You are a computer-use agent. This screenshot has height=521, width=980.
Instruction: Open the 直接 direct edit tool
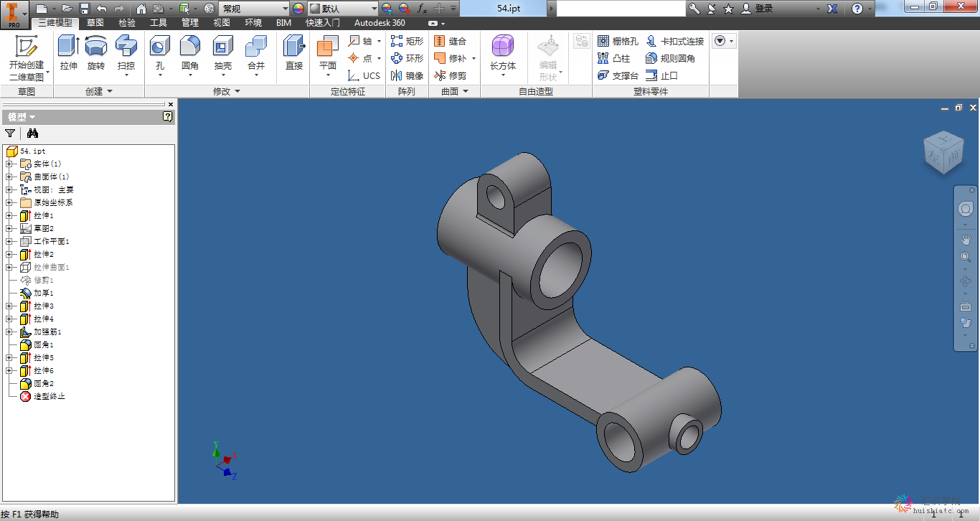click(x=294, y=53)
